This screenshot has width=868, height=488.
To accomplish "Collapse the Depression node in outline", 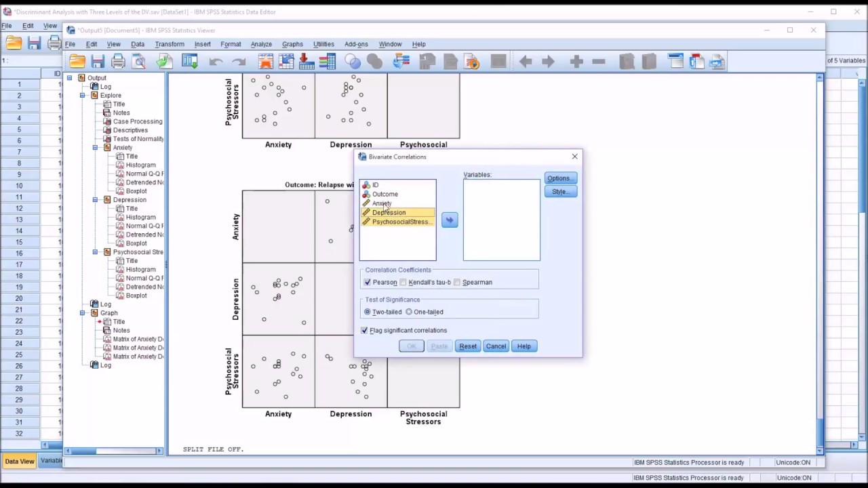I will [x=96, y=200].
